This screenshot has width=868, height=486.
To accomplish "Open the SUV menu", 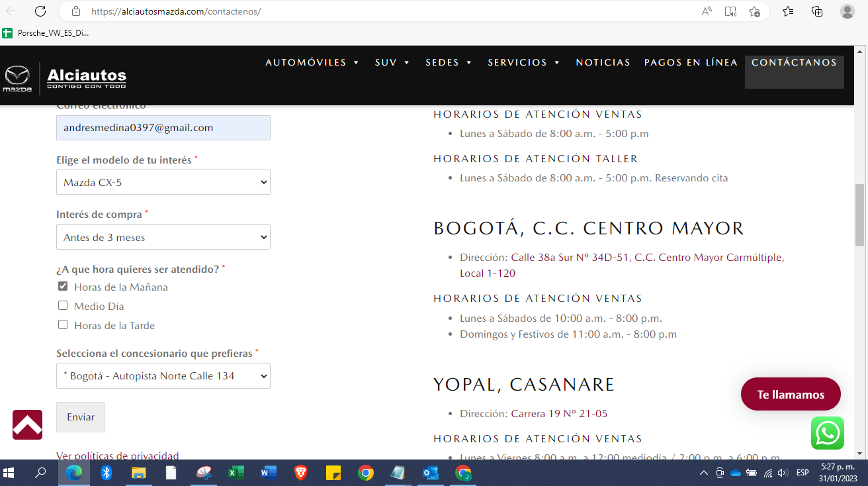I will (392, 62).
